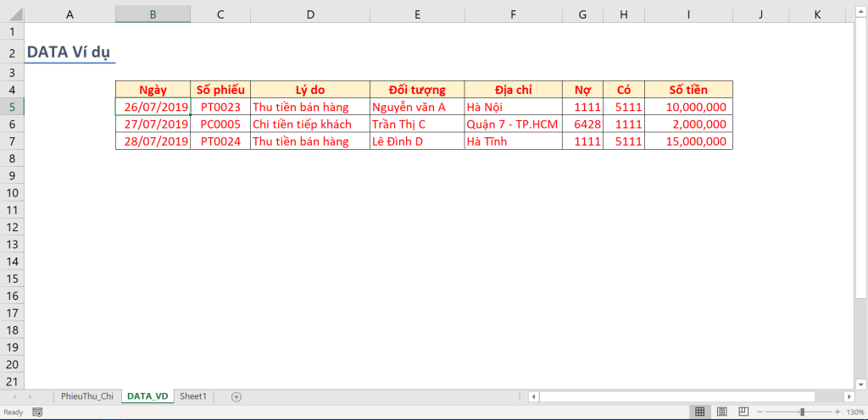
Task: Click the 'Đối tượng' header cell
Action: click(x=417, y=90)
